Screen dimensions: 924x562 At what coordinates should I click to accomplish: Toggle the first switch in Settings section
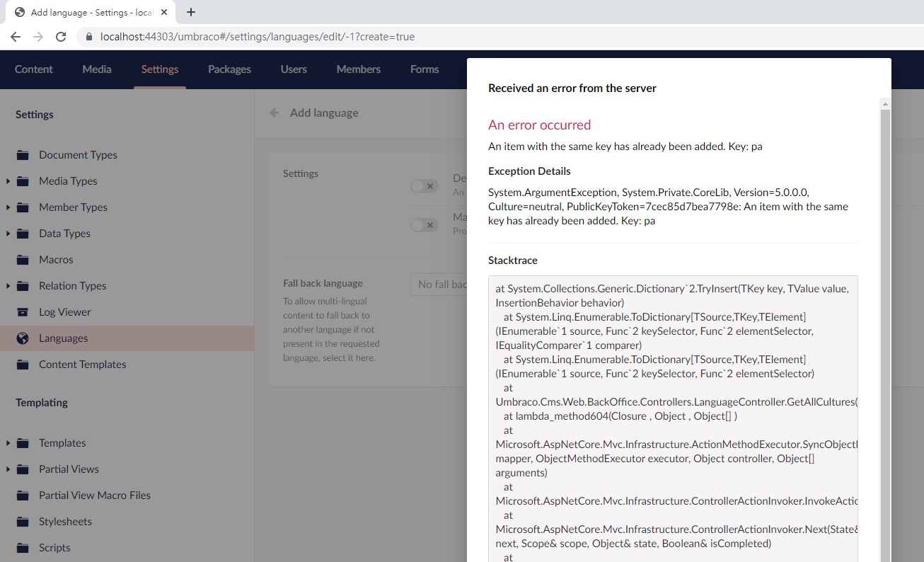(x=425, y=186)
